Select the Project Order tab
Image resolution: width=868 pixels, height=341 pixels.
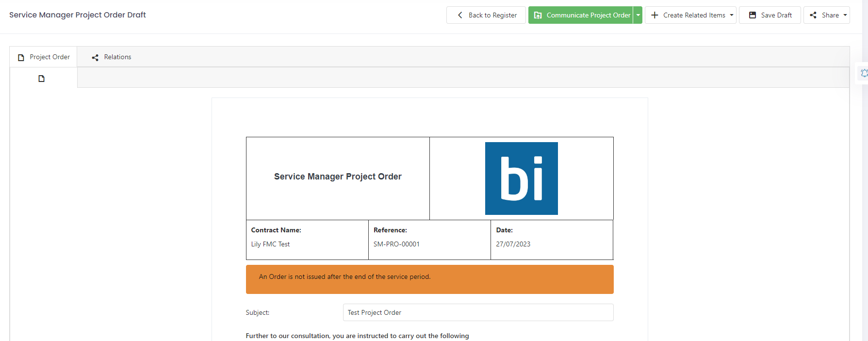pyautogui.click(x=44, y=57)
